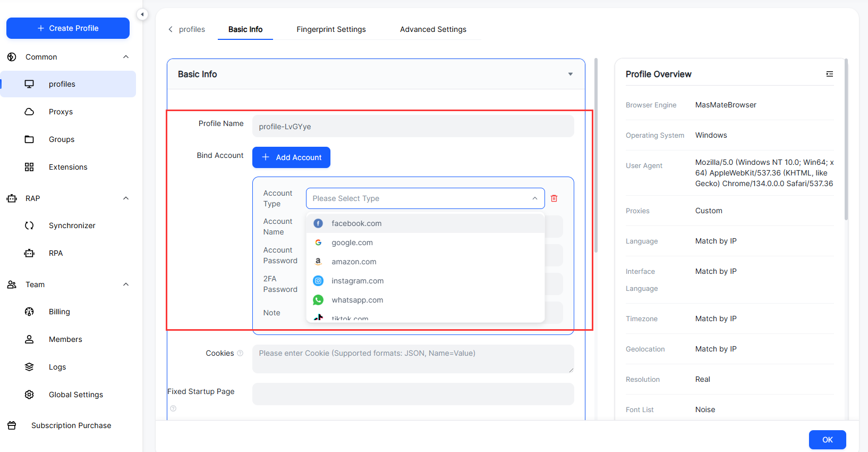Collapse the Basic Info section arrow

click(x=570, y=74)
